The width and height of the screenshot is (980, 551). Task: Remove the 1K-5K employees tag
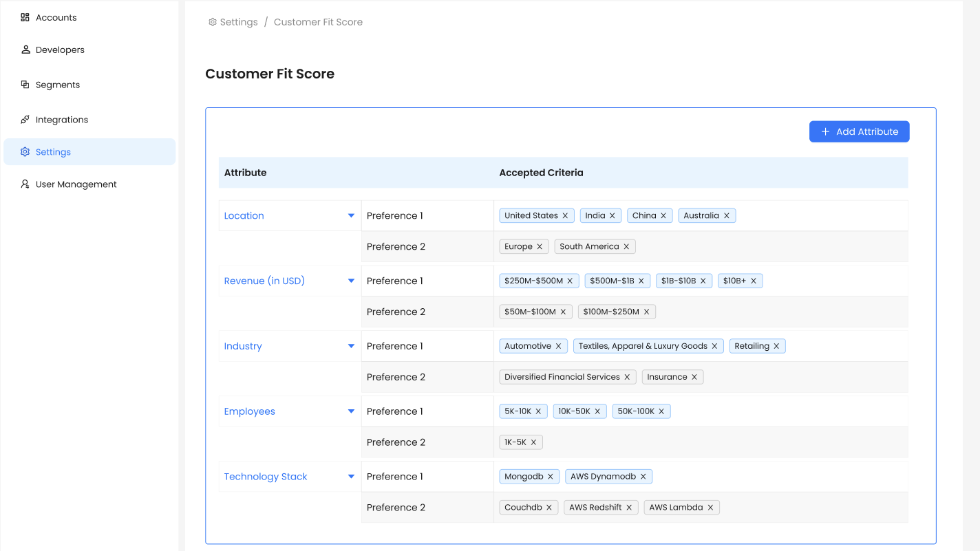pos(533,442)
